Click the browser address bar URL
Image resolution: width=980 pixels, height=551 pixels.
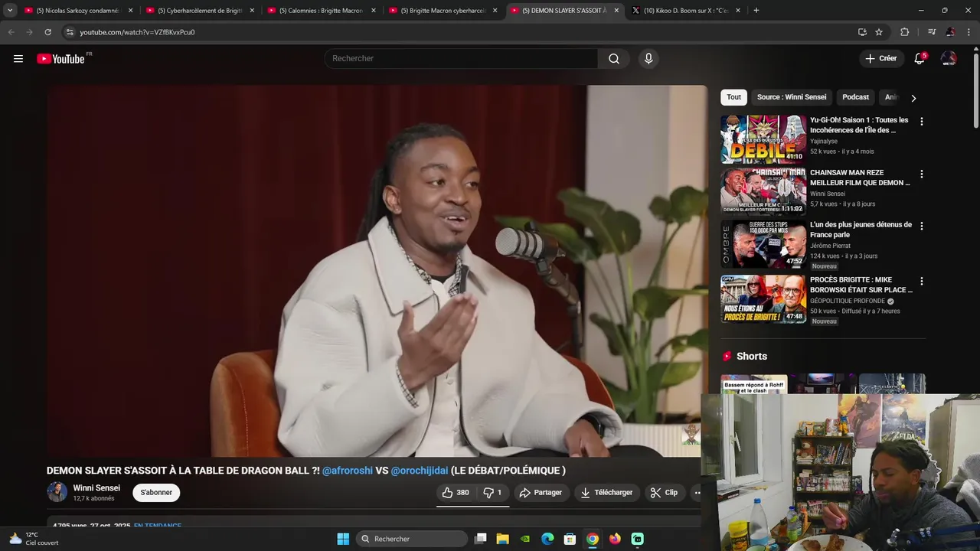(137, 32)
